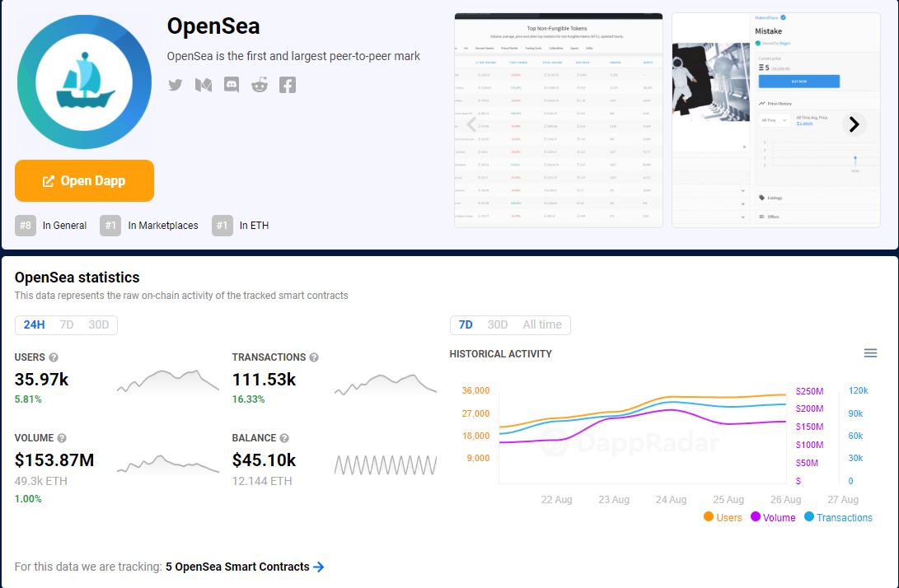The image size is (899, 588).
Task: Toggle the Volume series in legend
Action: click(x=773, y=517)
